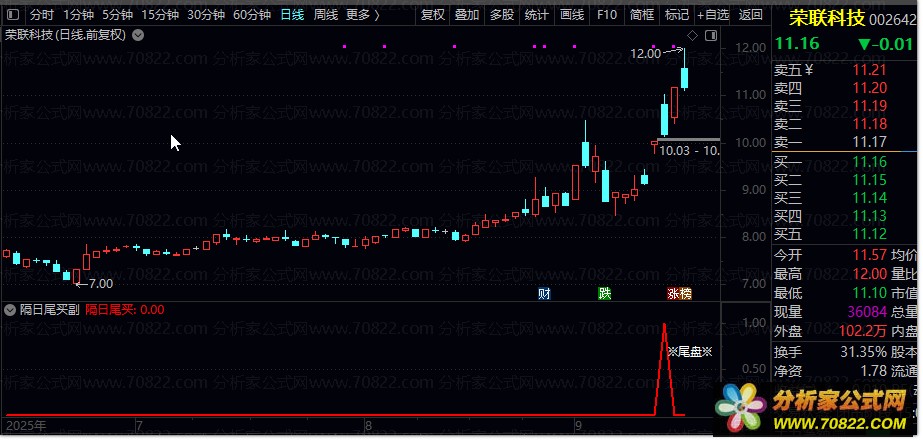Add stock to 自选 watchlist

pos(713,15)
